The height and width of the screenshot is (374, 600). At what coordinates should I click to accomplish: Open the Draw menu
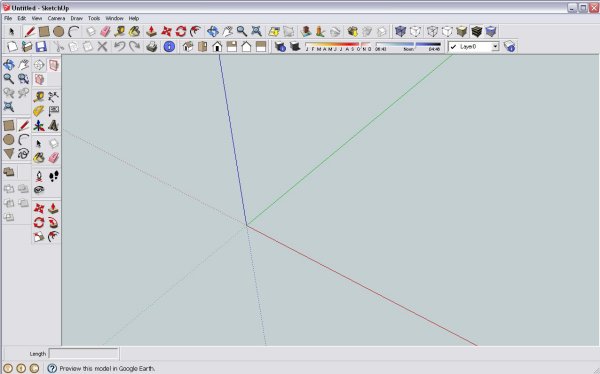77,18
